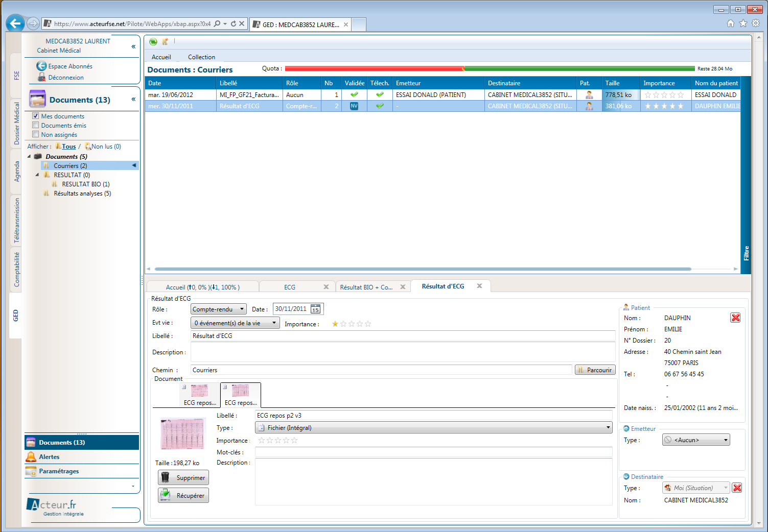Click the Supprimer button
Screen dimensions: 768x532
(x=183, y=478)
